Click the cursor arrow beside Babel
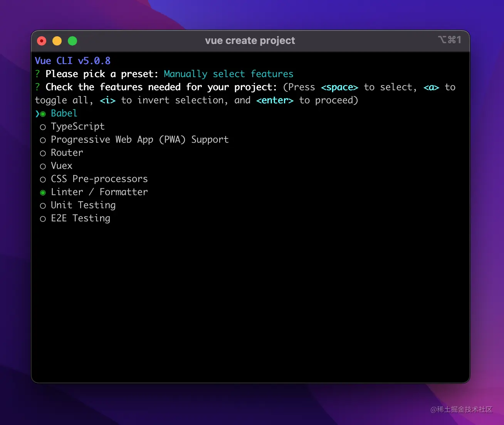Viewport: 504px width, 425px height. (x=37, y=114)
